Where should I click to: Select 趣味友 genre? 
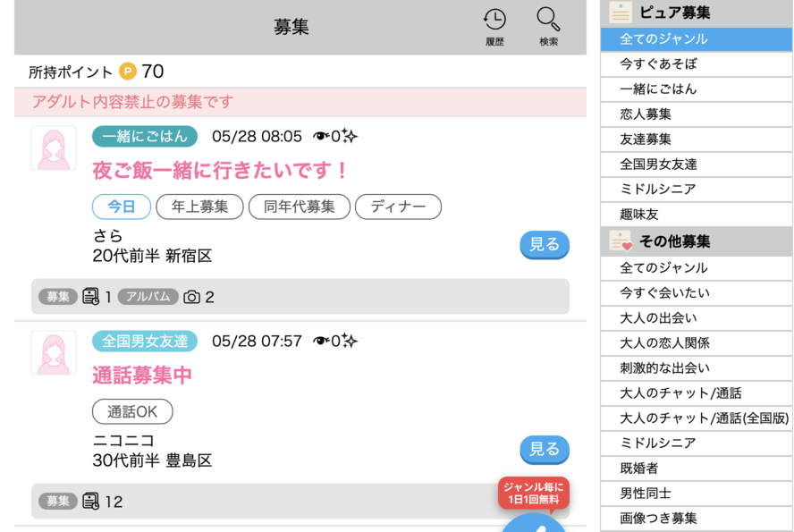point(697,214)
